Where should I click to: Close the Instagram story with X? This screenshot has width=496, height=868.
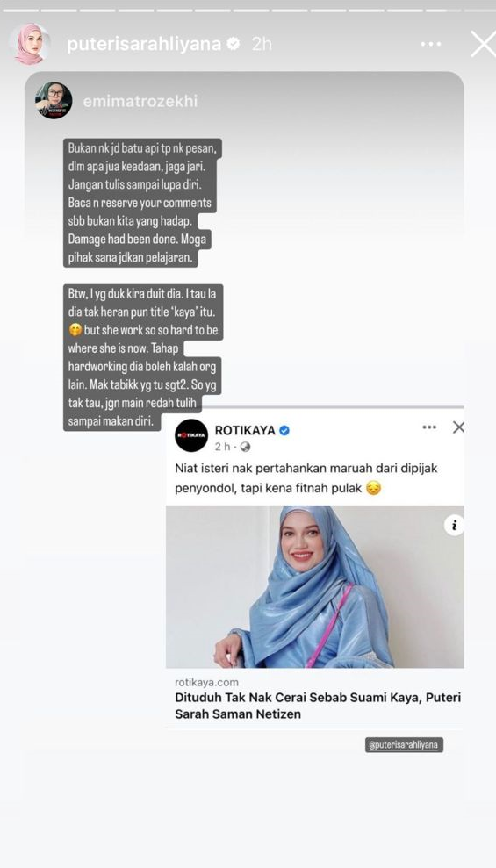(x=483, y=44)
